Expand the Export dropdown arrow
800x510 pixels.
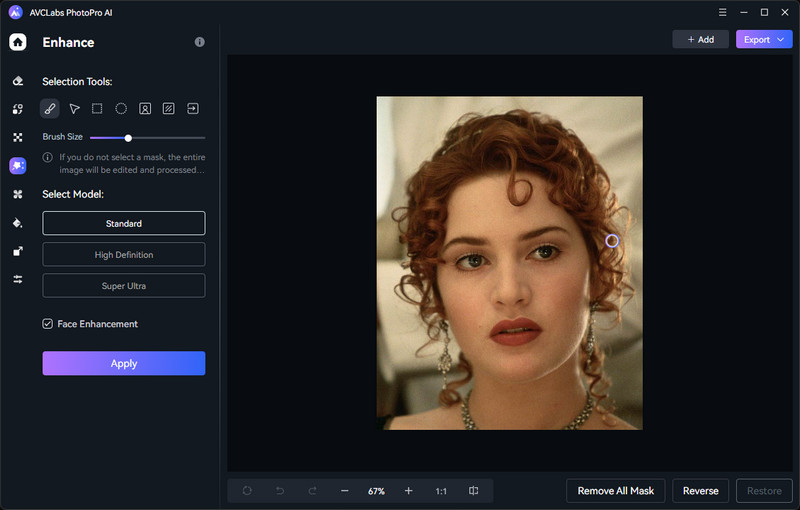[781, 39]
